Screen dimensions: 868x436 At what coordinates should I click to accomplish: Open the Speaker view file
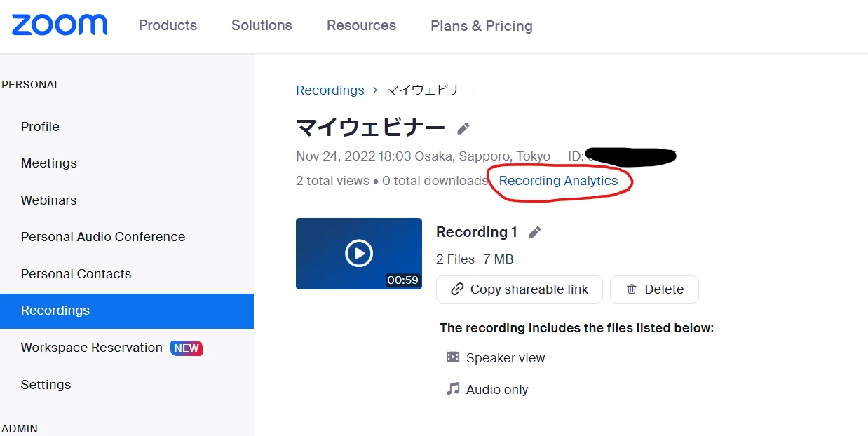coord(506,358)
